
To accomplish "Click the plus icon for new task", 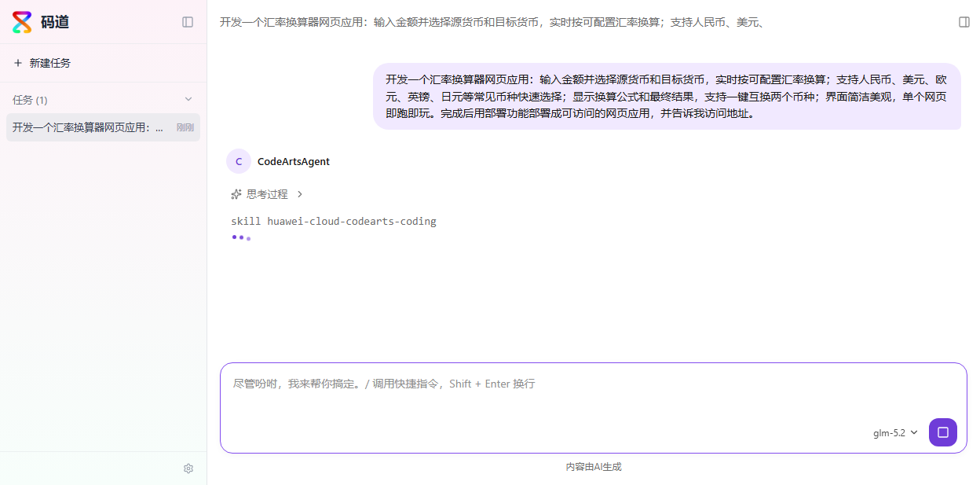I will click(x=18, y=63).
